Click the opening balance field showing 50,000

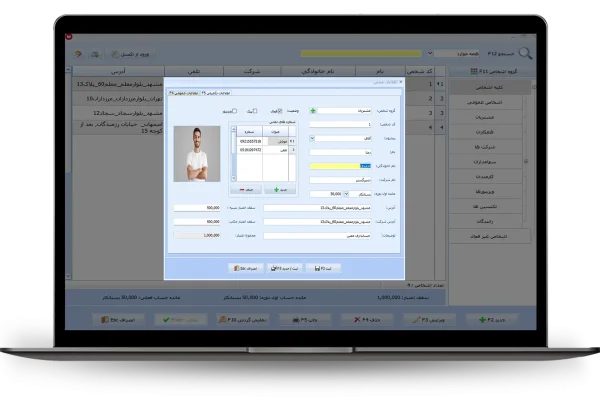(326, 194)
